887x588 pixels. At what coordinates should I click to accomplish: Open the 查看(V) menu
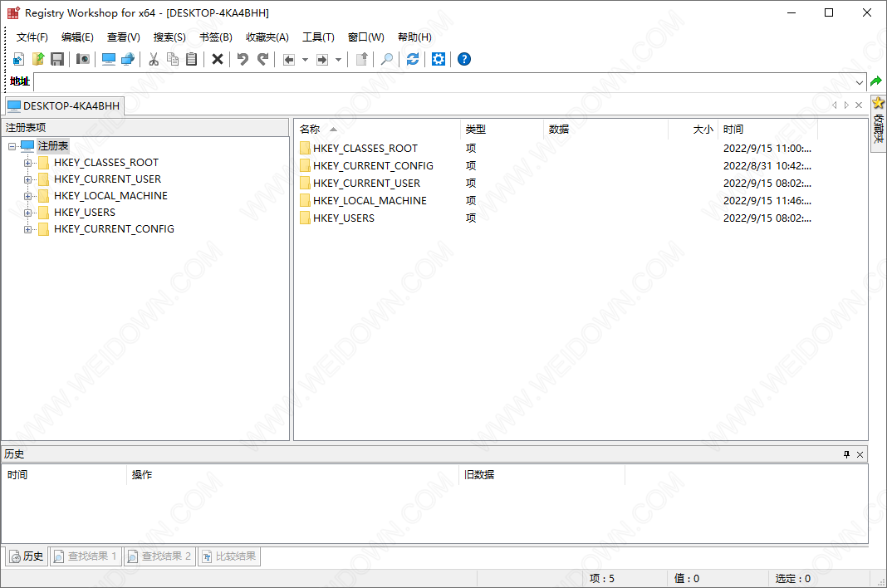(x=123, y=37)
